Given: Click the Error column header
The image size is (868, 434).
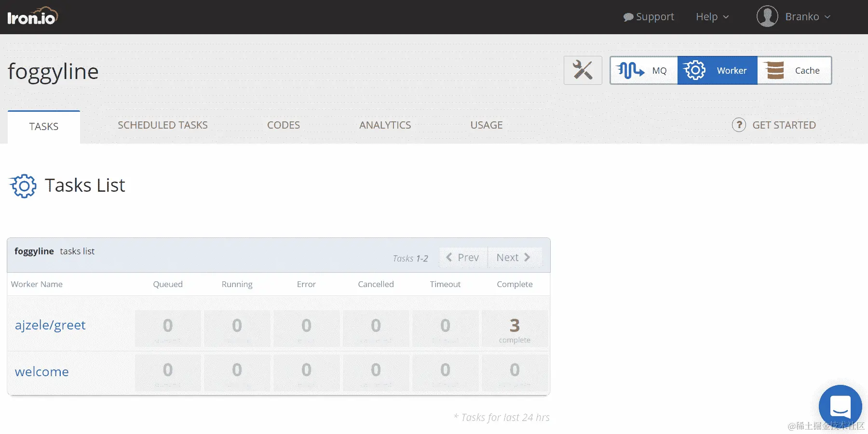Looking at the screenshot, I should pyautogui.click(x=306, y=284).
